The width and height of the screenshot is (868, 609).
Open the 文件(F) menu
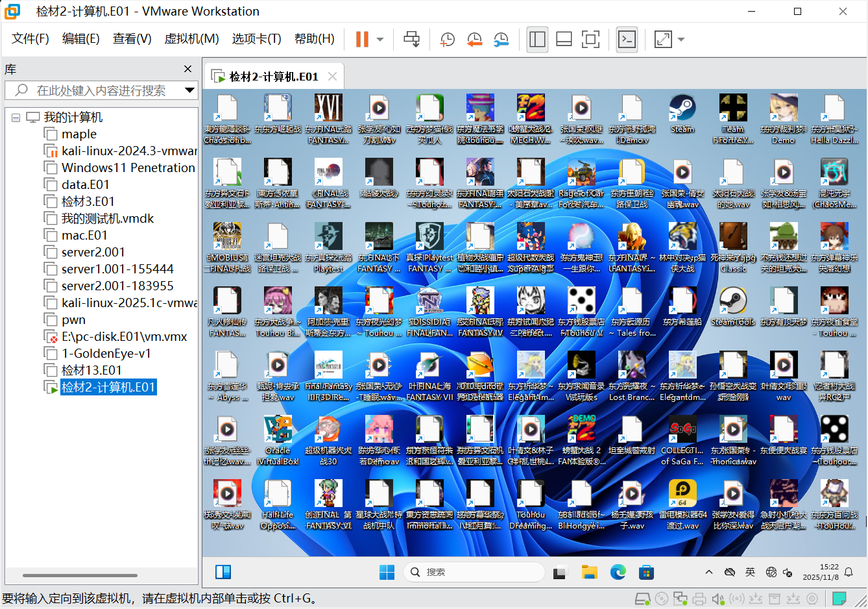30,39
